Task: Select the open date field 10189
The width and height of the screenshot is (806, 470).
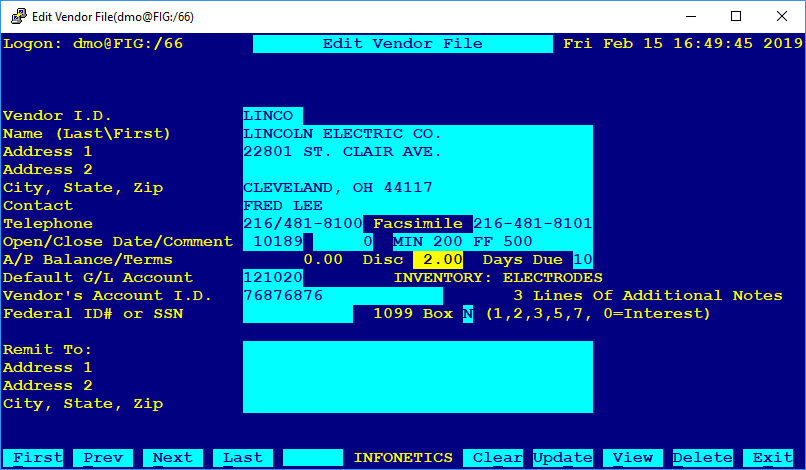Action: pyautogui.click(x=273, y=242)
